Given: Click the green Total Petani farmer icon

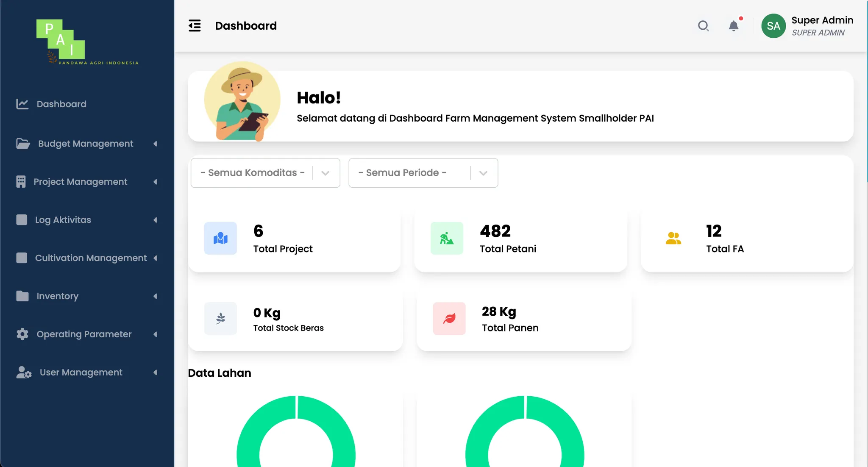Looking at the screenshot, I should [x=447, y=238].
